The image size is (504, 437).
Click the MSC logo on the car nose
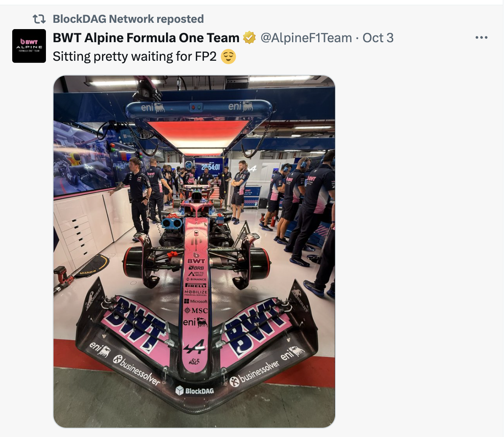tap(196, 310)
